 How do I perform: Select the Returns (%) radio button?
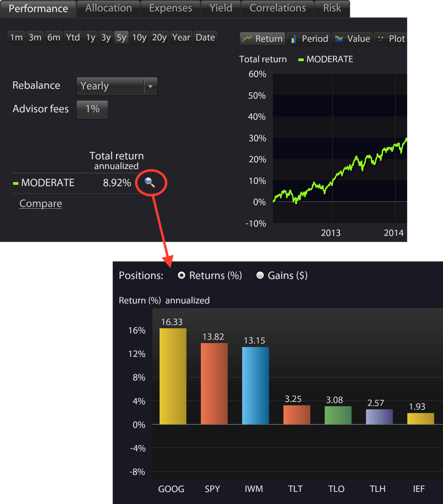point(181,275)
